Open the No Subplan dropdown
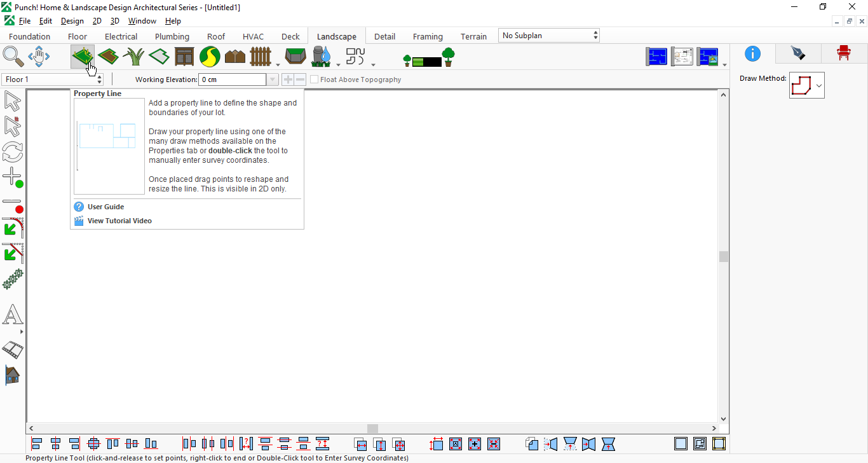The width and height of the screenshot is (868, 463). [x=549, y=36]
